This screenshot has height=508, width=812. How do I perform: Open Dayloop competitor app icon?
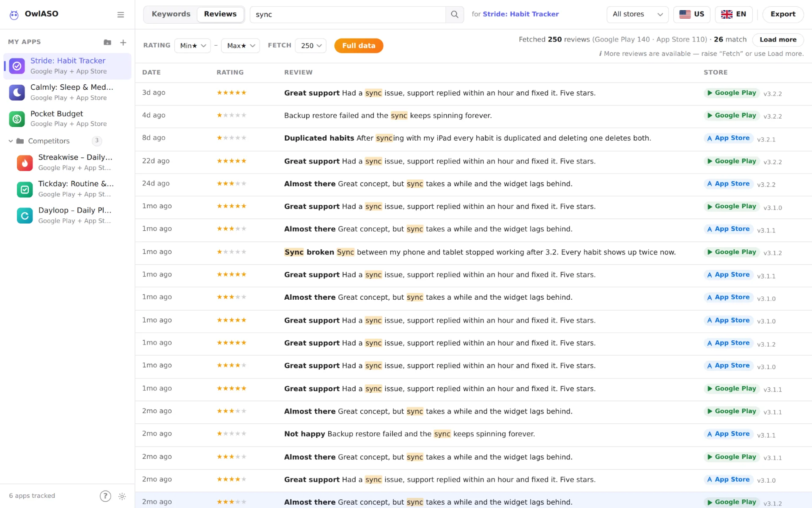pos(25,215)
